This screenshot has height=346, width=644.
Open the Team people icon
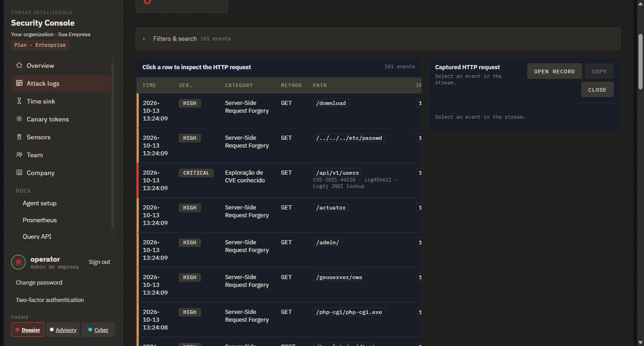point(19,155)
